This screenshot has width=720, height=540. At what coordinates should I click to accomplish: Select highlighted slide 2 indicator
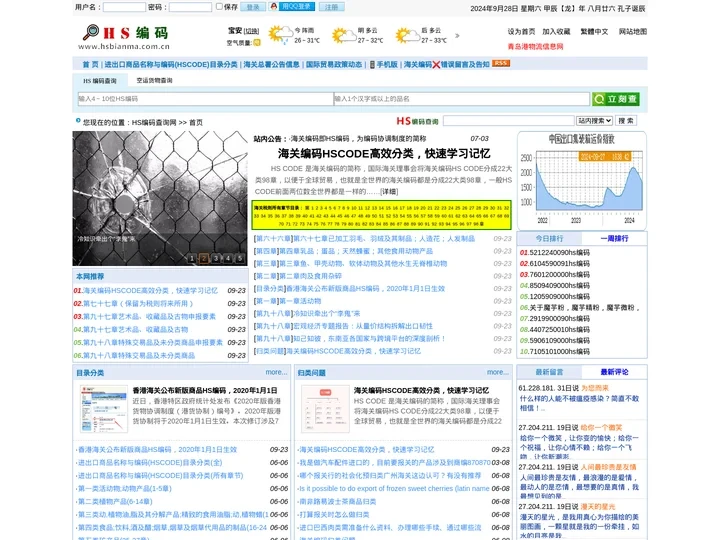coord(204,259)
